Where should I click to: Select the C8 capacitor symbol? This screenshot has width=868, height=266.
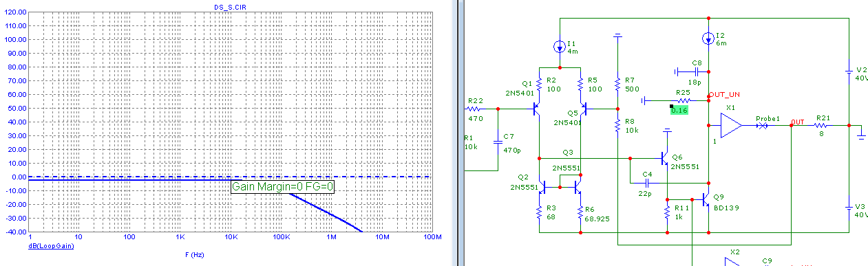tap(696, 71)
